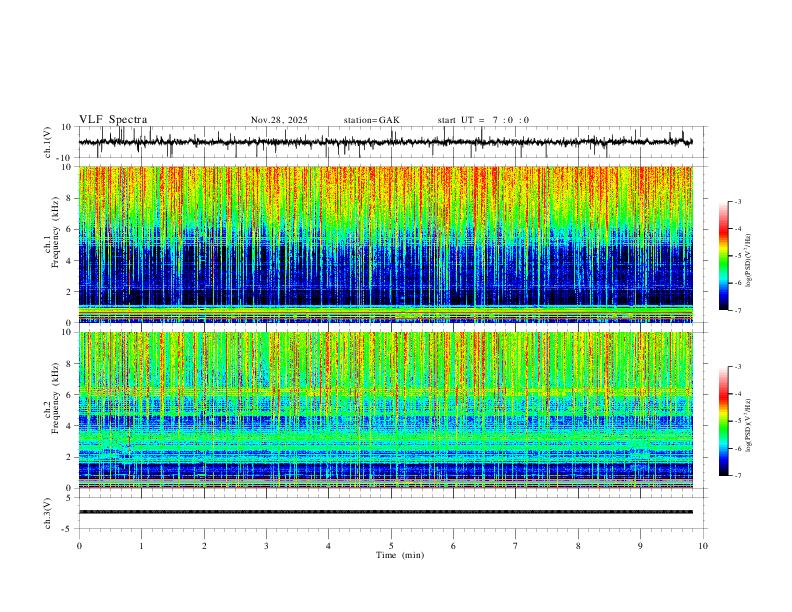Screen dimensions: 792x612
Task: Click the "ch.1(V)" waveform axis label
Action: [48, 142]
